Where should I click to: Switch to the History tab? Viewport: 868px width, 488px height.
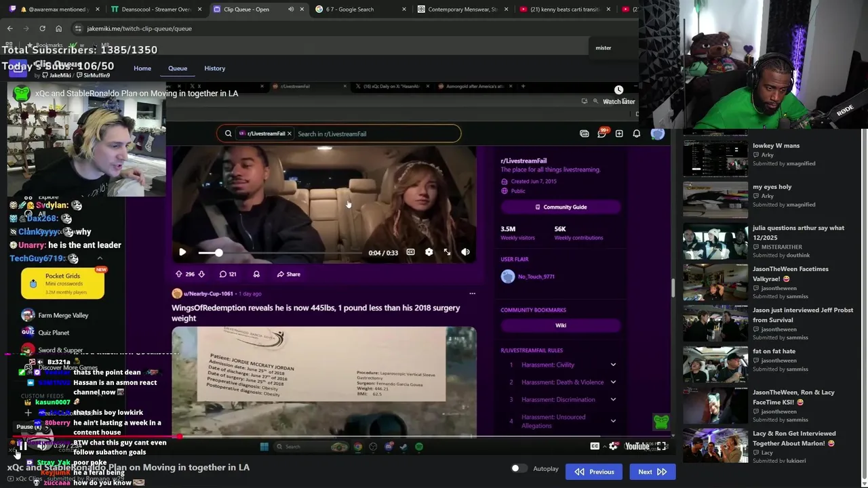tap(214, 68)
